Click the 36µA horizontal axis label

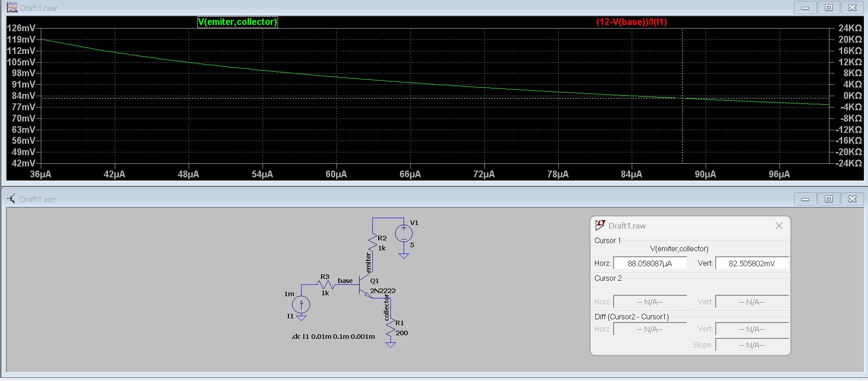tap(41, 174)
